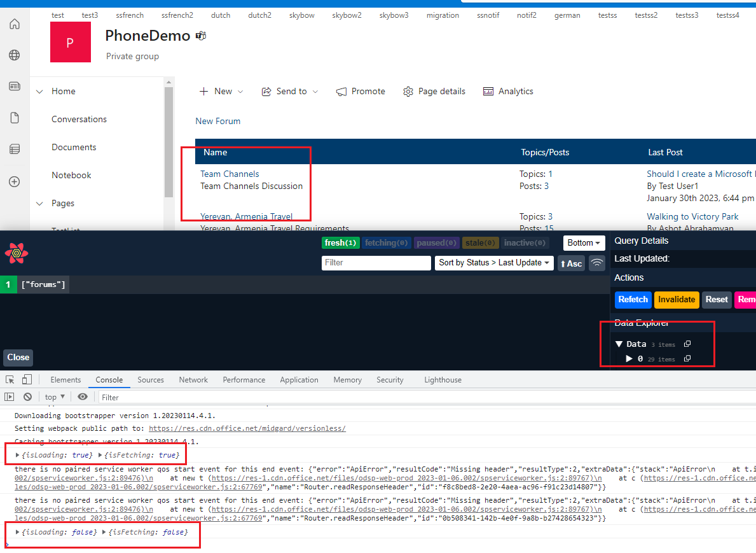The width and height of the screenshot is (756, 553).
Task: Open Sort by Status > Last Update dropdown
Action: click(494, 263)
